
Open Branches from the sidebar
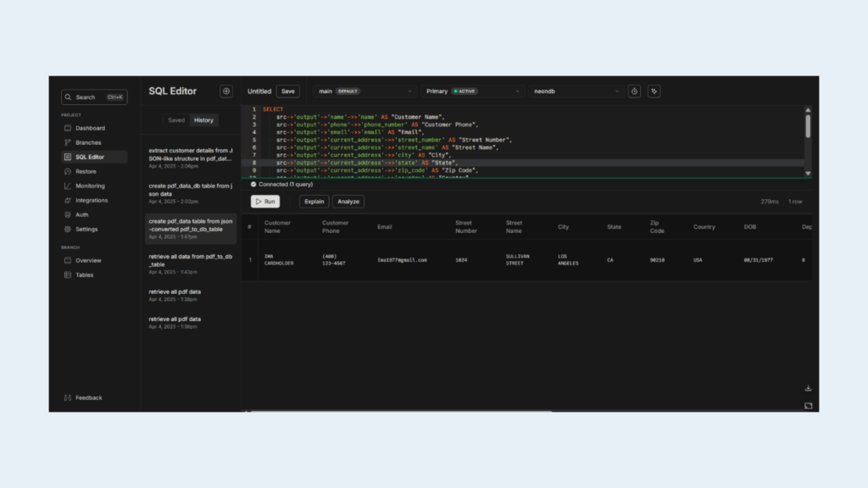[87, 142]
